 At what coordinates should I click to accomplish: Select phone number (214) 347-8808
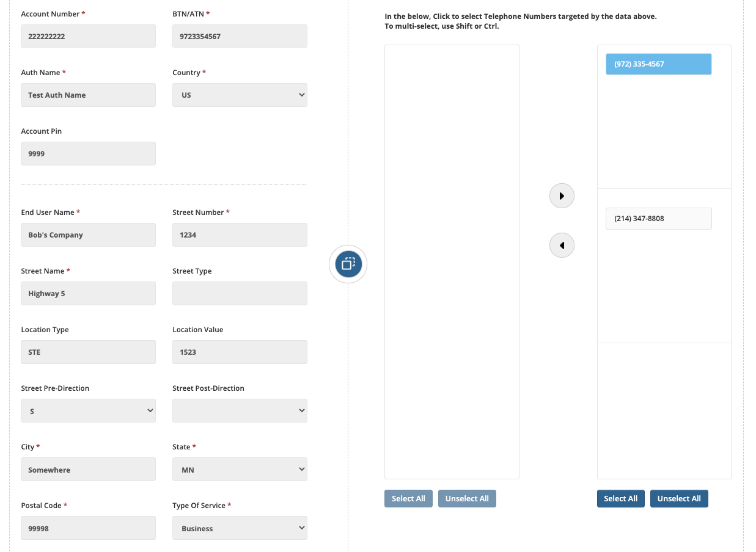pos(658,219)
